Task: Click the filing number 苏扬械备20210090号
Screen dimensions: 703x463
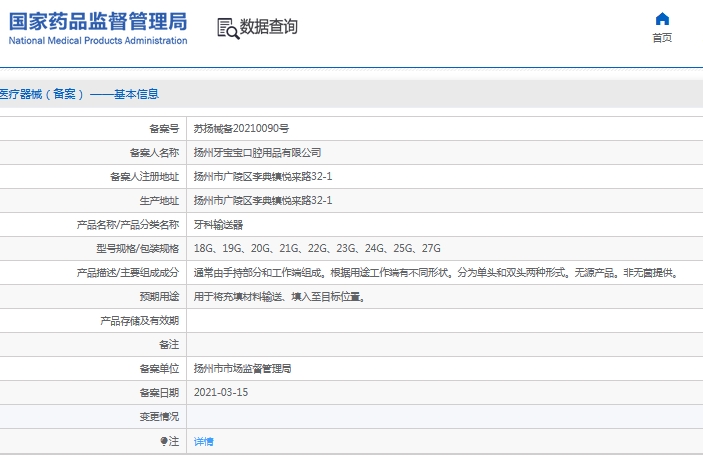Action: click(241, 129)
